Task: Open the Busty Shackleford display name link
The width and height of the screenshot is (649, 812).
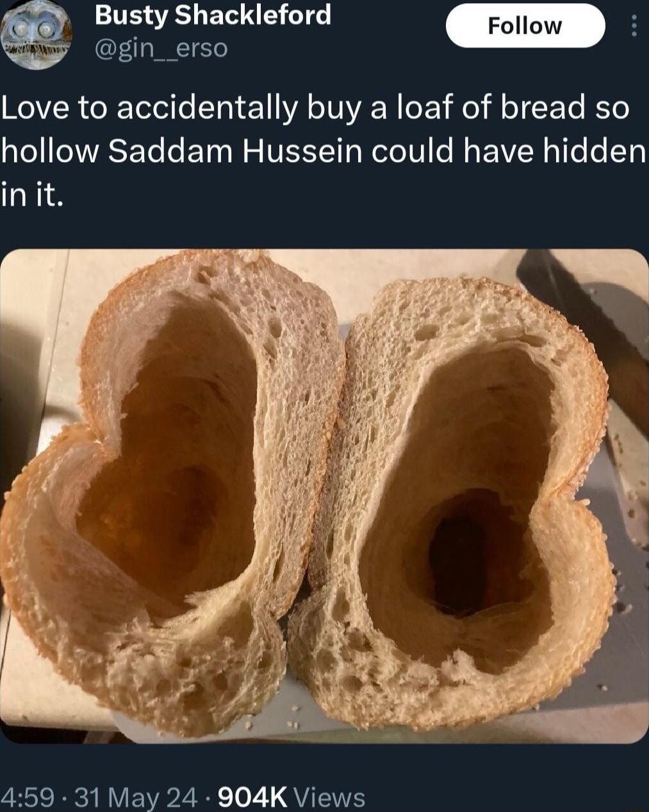Action: click(213, 15)
